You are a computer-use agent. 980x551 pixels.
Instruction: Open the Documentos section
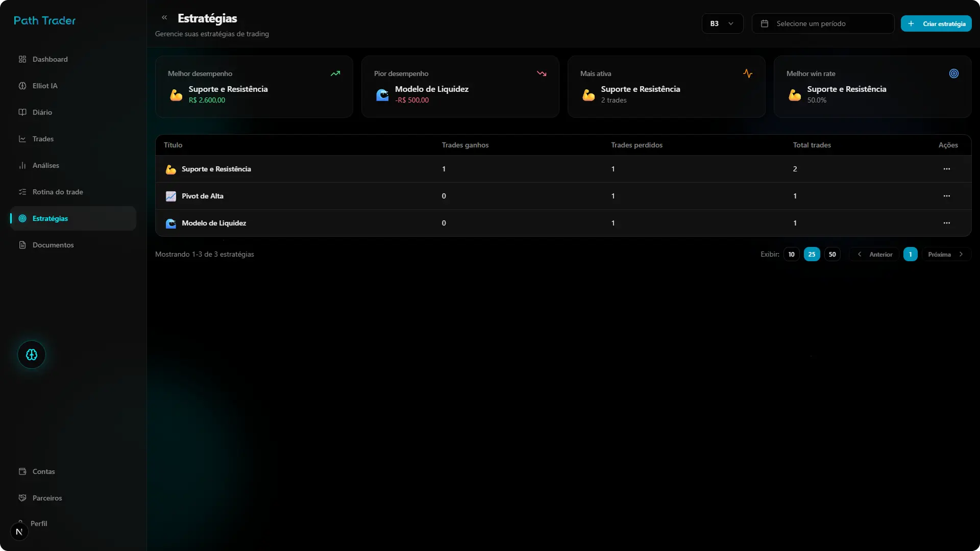click(x=53, y=245)
